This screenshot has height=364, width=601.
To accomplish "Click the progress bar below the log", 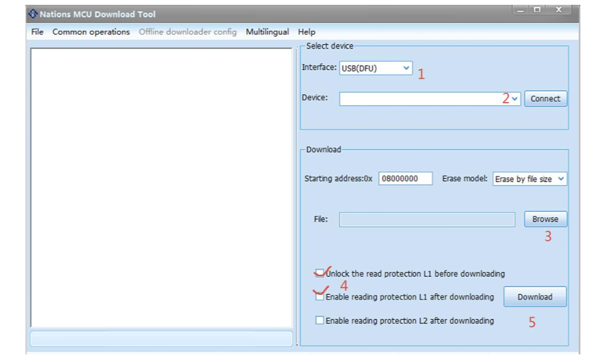I will coord(161,338).
